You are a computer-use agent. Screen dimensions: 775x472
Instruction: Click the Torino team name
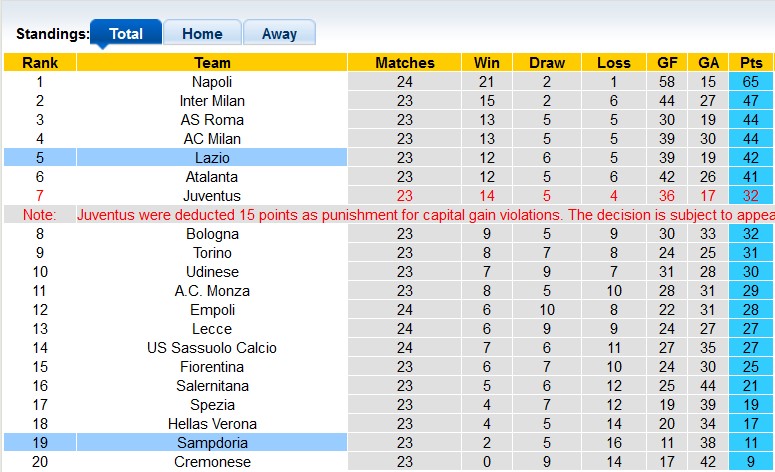(x=212, y=253)
